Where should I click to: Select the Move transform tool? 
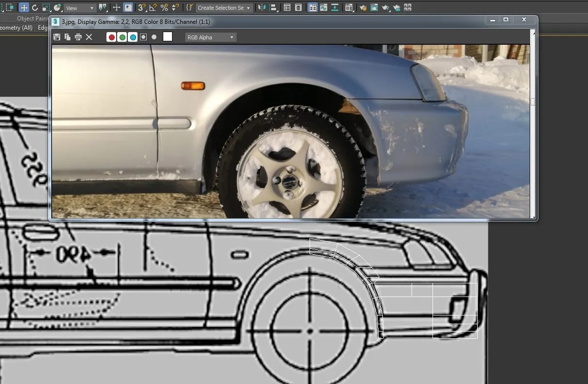[x=24, y=8]
